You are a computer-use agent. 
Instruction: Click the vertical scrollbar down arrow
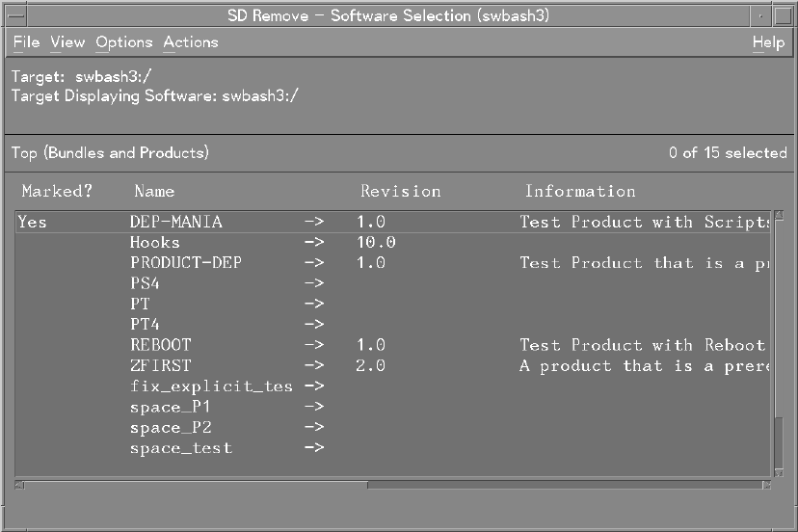[780, 470]
